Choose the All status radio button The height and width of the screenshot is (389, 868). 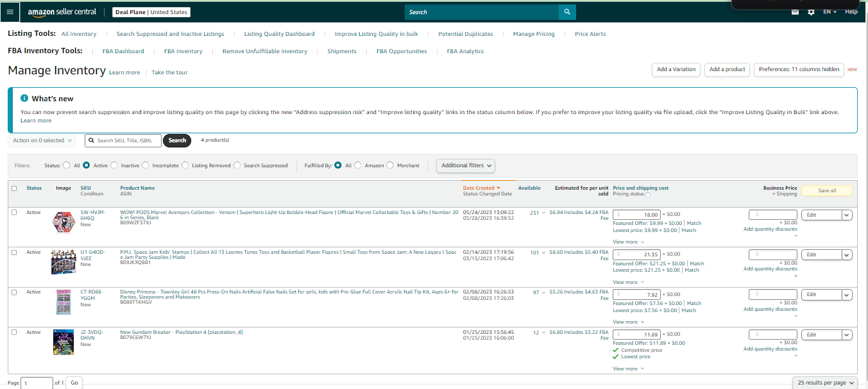[x=67, y=165]
